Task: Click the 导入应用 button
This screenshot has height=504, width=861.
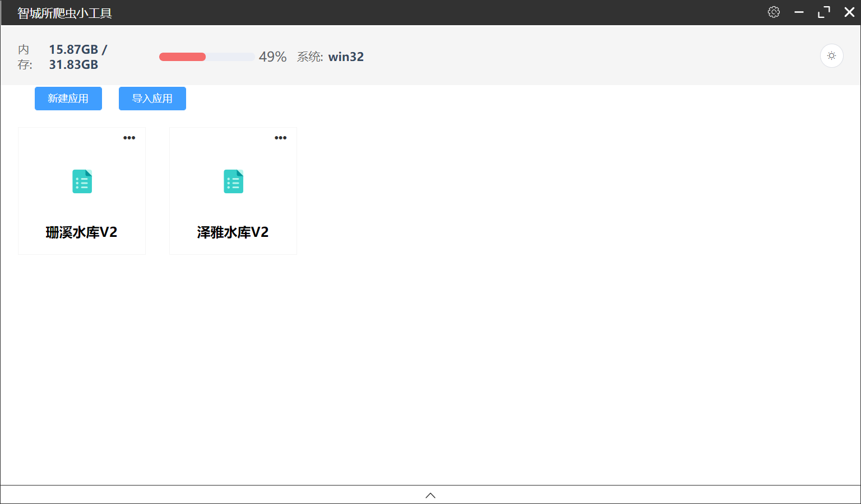Action: tap(152, 98)
